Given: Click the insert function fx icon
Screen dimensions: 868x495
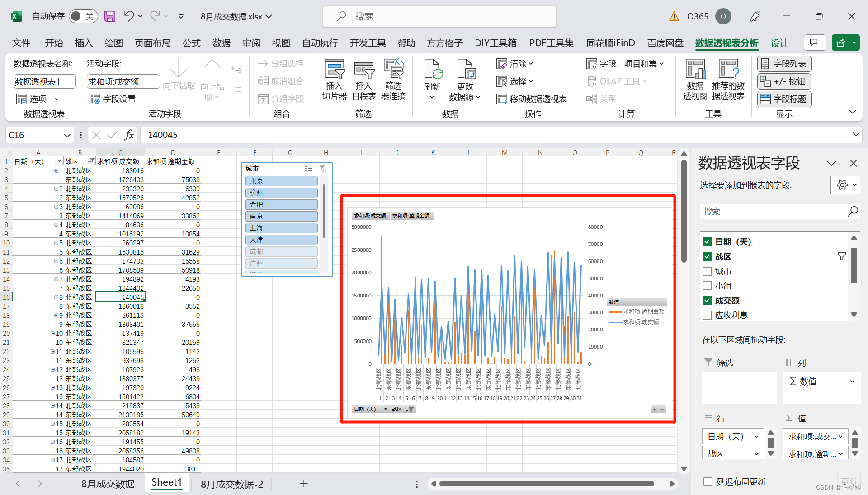Looking at the screenshot, I should (x=129, y=135).
